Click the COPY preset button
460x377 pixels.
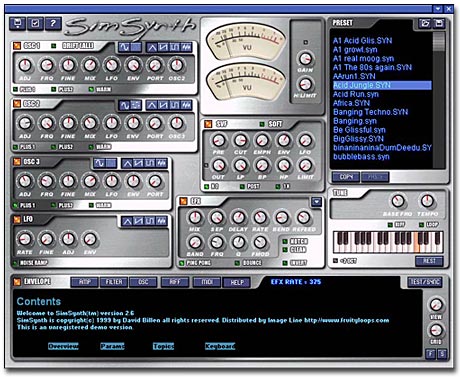(x=346, y=177)
